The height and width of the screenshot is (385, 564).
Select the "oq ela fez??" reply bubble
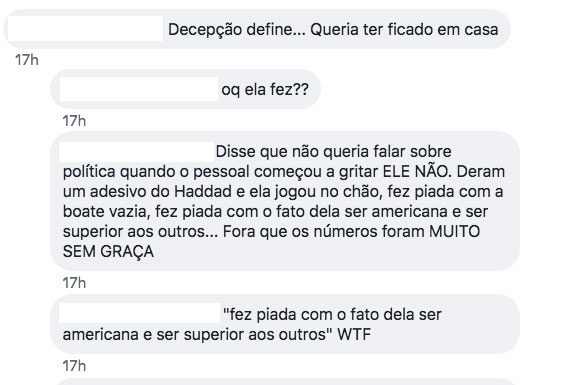[x=185, y=89]
